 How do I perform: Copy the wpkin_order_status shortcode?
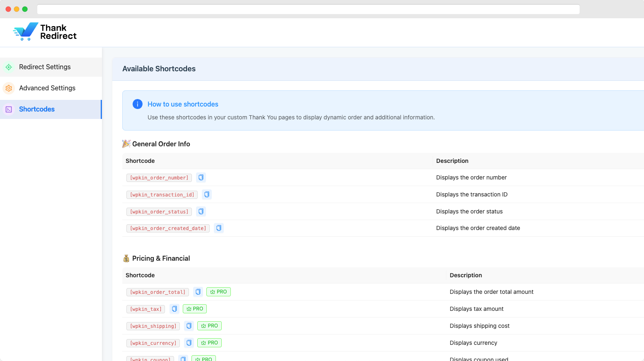pos(201,211)
